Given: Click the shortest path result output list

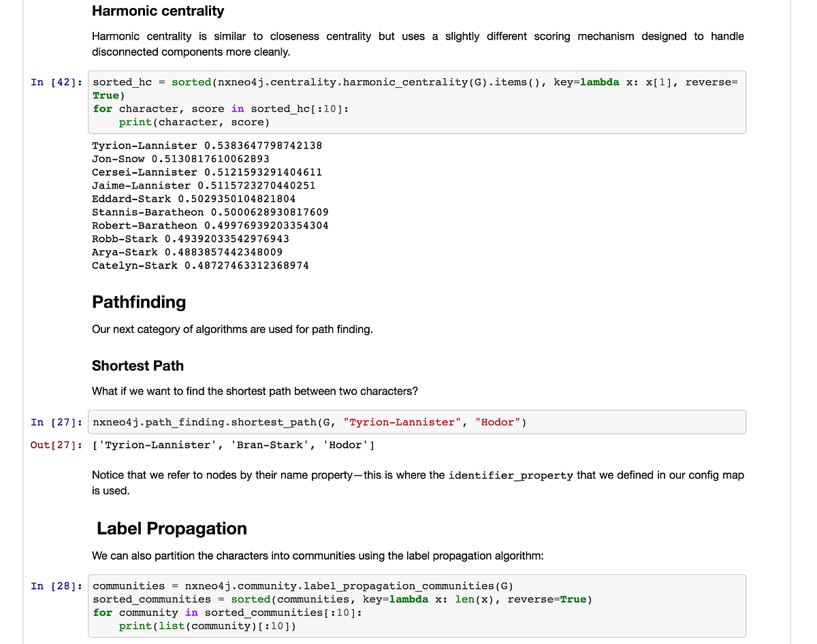Looking at the screenshot, I should 234,445.
